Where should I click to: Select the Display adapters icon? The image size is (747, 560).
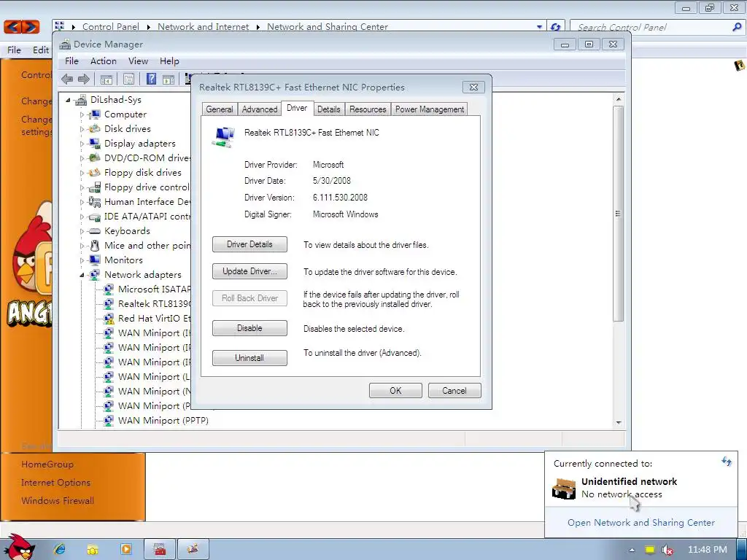(x=95, y=144)
